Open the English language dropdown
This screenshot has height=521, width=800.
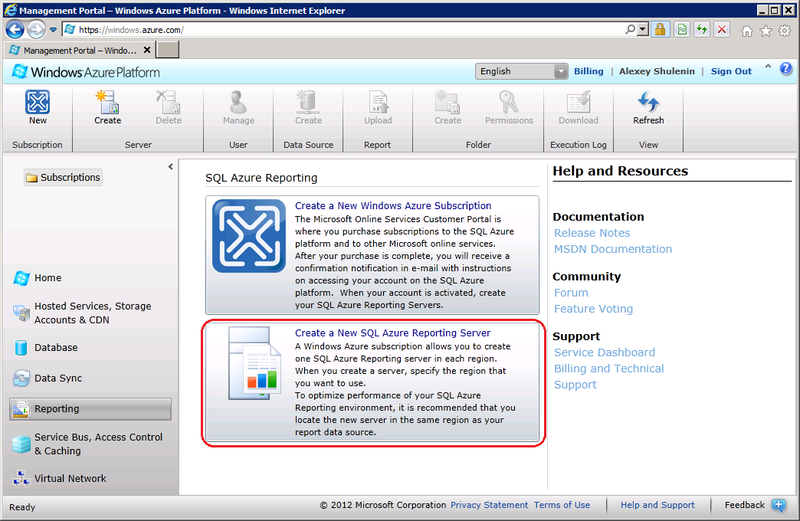[x=521, y=71]
